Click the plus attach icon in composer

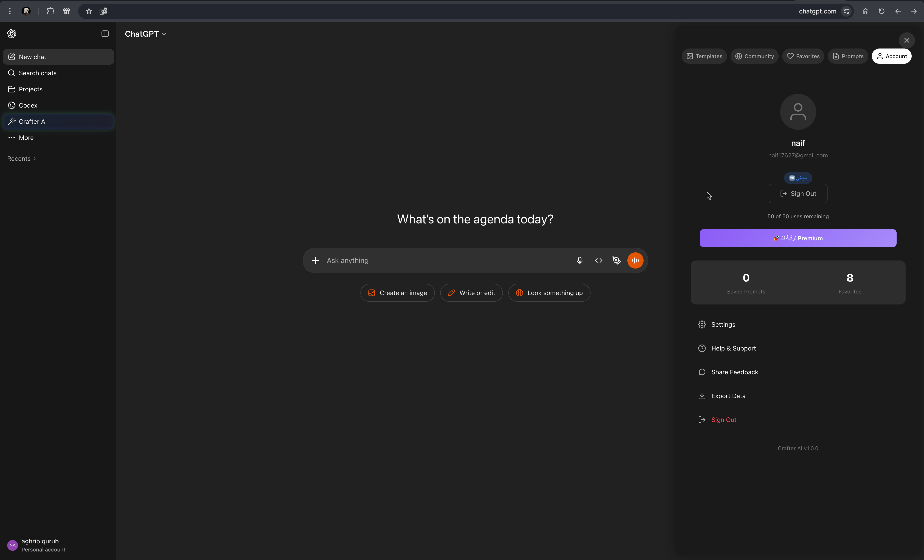[x=315, y=260]
